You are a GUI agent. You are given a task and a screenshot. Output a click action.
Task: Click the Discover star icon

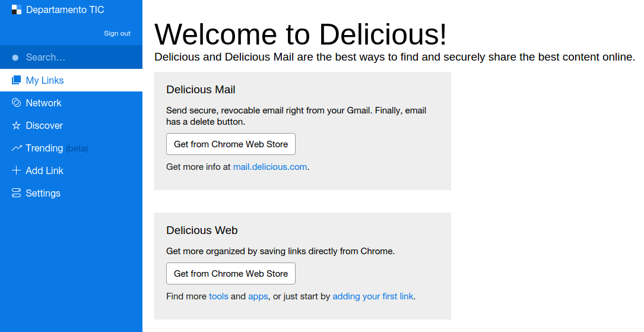click(x=16, y=125)
